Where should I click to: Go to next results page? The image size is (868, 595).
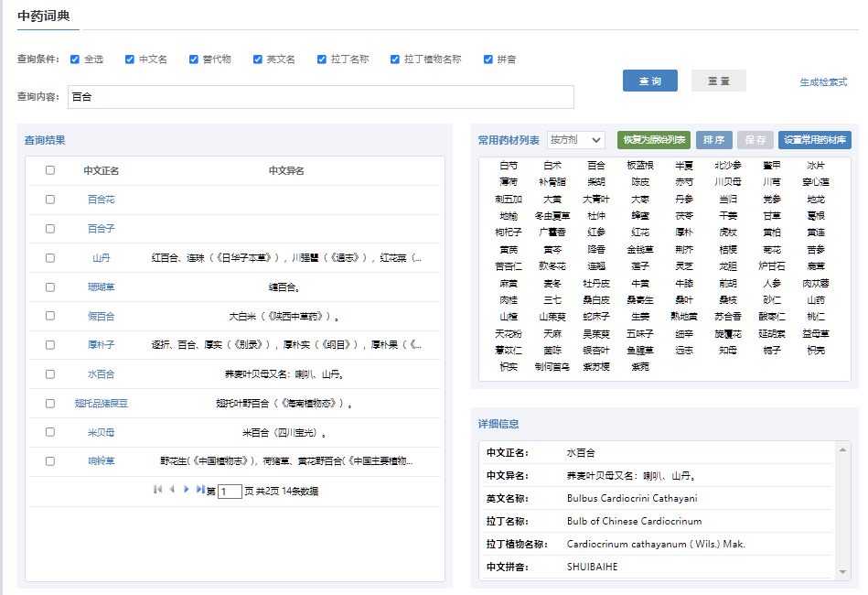point(187,489)
